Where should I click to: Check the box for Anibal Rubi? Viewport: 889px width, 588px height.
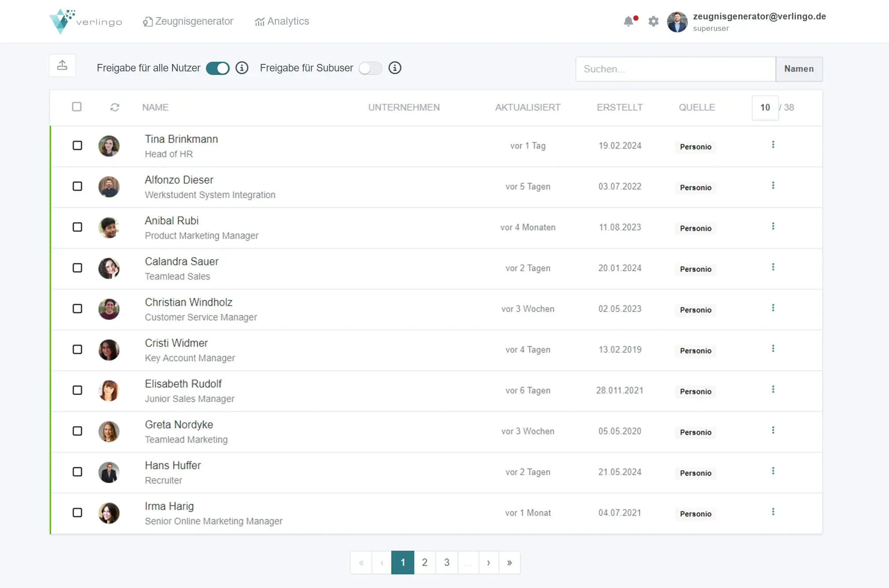coord(77,227)
